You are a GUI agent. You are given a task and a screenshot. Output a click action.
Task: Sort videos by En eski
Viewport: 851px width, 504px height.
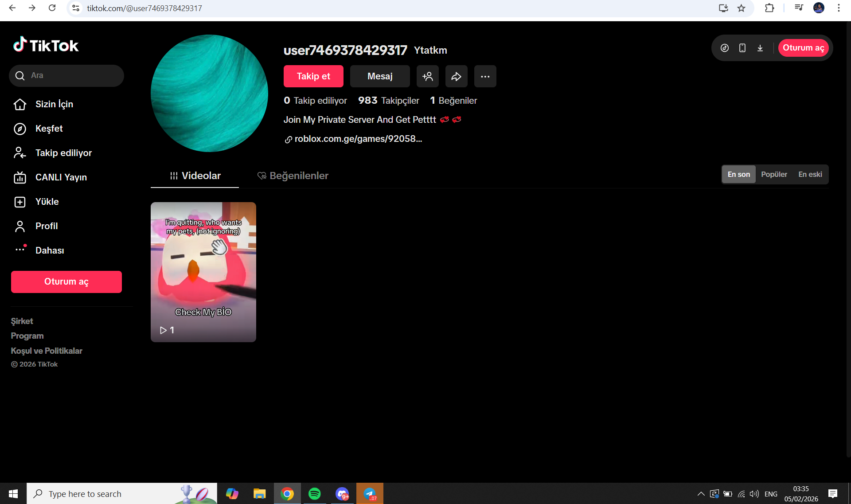810,175
